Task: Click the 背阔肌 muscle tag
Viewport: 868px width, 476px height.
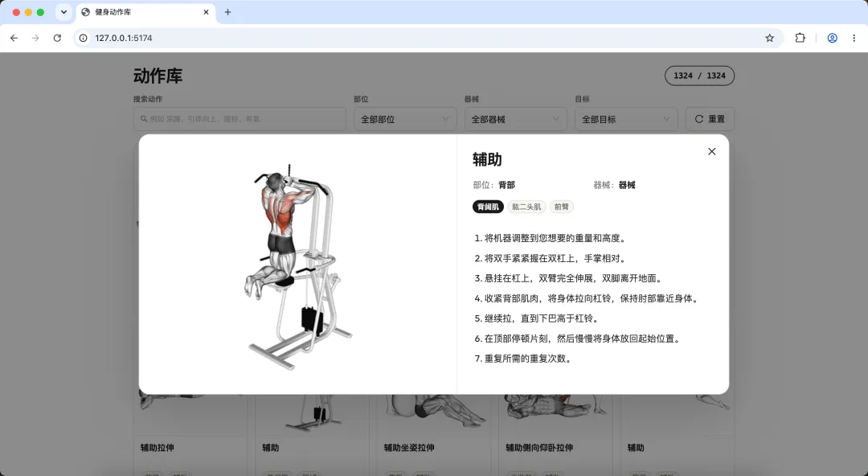Action: 488,207
